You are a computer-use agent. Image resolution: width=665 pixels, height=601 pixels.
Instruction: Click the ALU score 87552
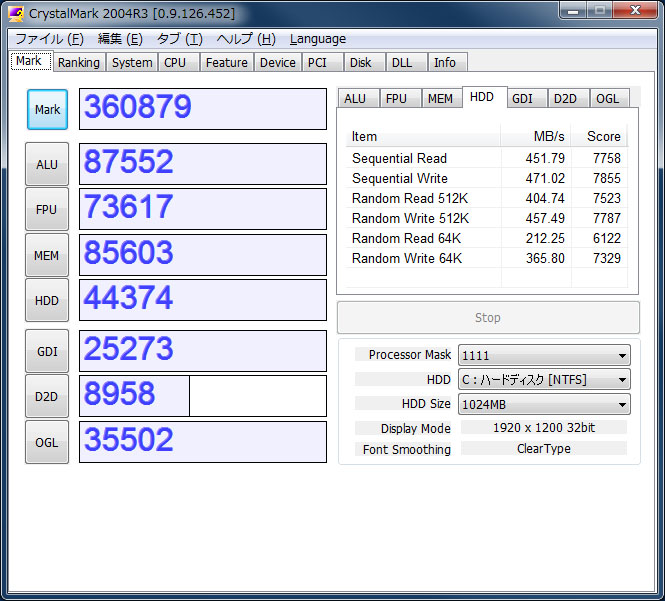[203, 164]
